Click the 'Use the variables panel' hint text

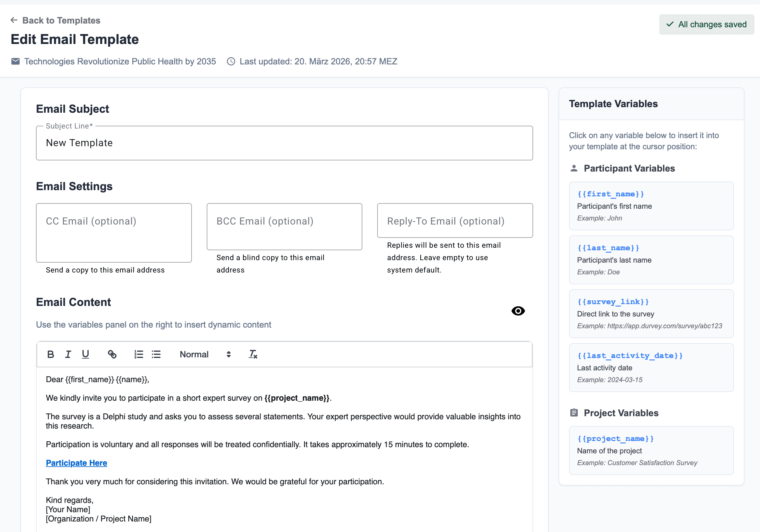[x=154, y=325]
